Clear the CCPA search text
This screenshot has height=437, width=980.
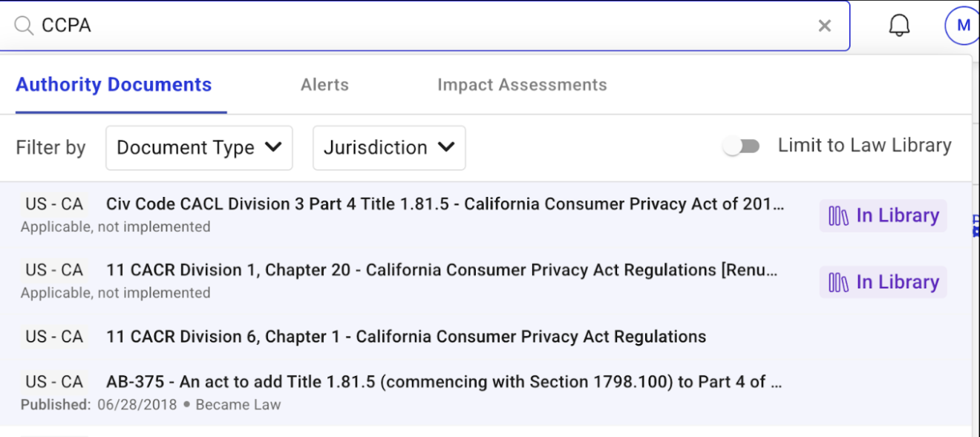pos(824,26)
